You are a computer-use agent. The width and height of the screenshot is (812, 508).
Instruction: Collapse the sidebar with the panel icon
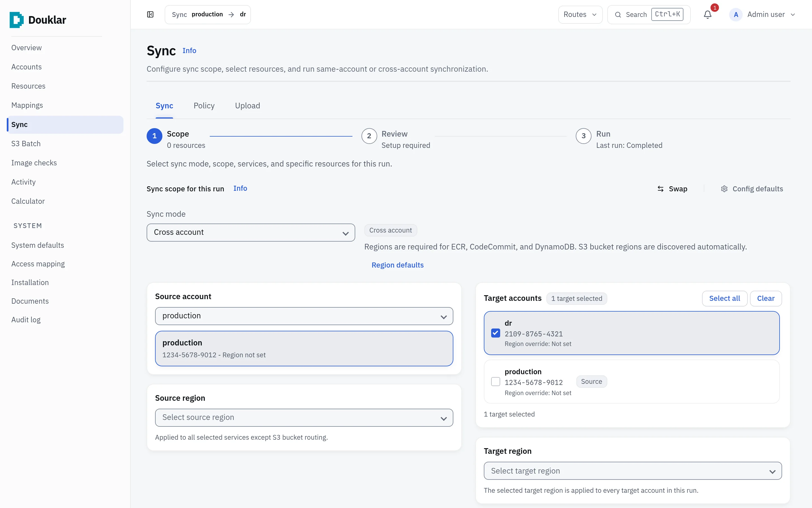click(150, 14)
